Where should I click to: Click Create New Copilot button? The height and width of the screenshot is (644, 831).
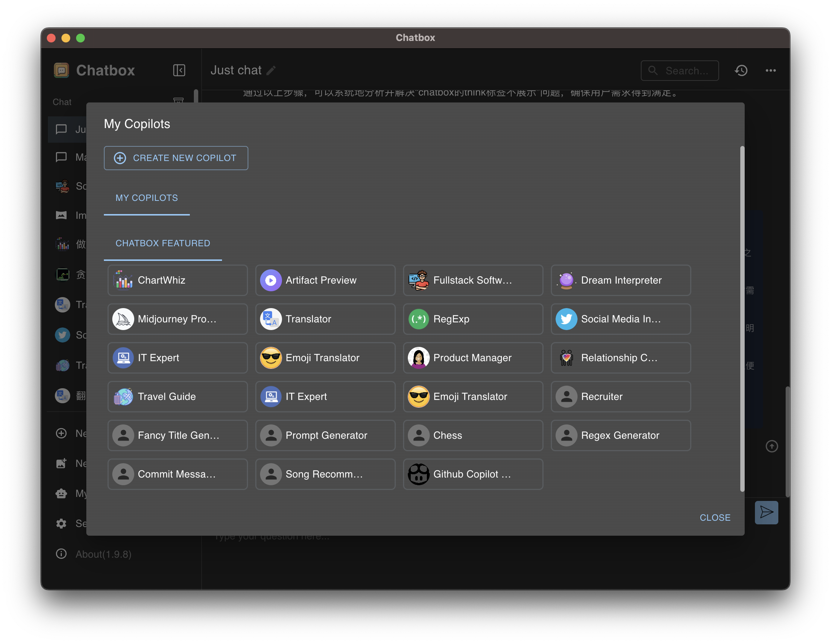(176, 158)
